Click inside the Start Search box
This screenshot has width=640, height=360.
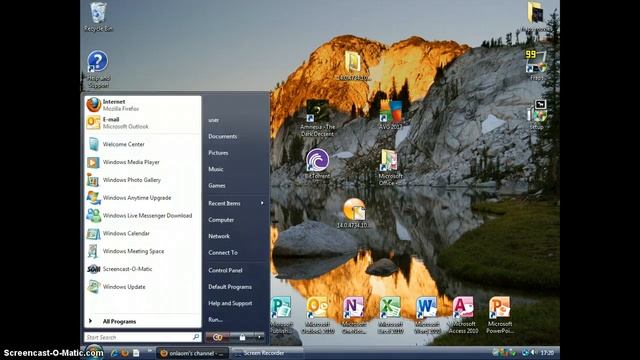click(142, 337)
